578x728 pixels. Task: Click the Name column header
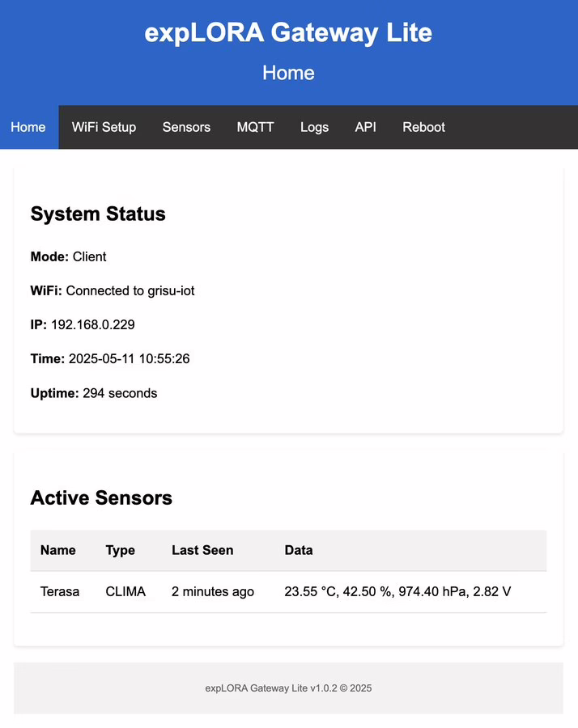point(57,550)
